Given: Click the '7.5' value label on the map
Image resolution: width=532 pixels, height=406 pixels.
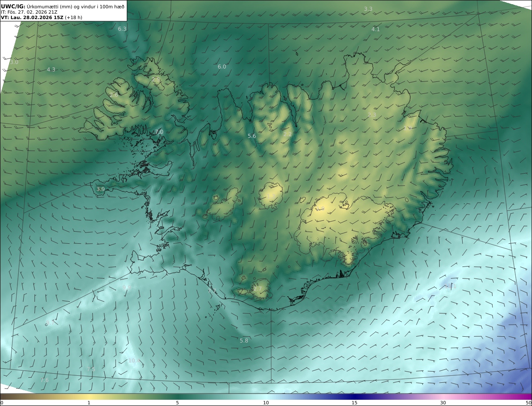Looking at the screenshot, I should pyautogui.click(x=91, y=369).
